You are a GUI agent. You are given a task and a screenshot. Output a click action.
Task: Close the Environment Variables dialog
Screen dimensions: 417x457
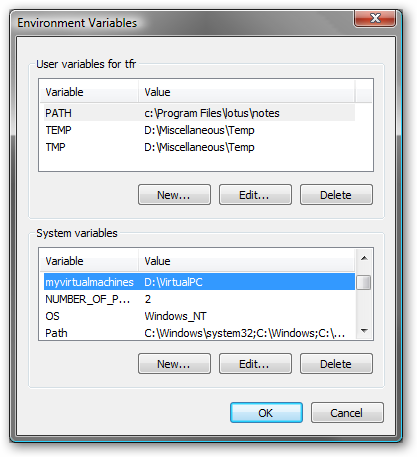click(375, 18)
